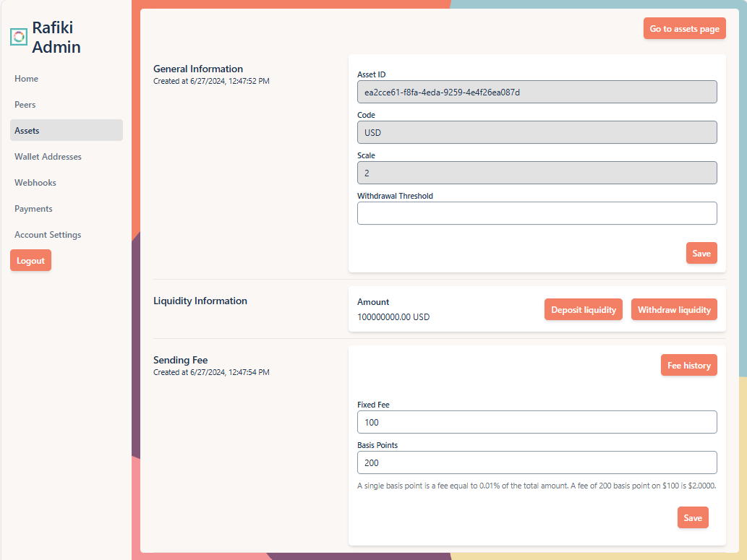This screenshot has width=747, height=560.
Task: Click the Asset ID field
Action: pyautogui.click(x=537, y=92)
